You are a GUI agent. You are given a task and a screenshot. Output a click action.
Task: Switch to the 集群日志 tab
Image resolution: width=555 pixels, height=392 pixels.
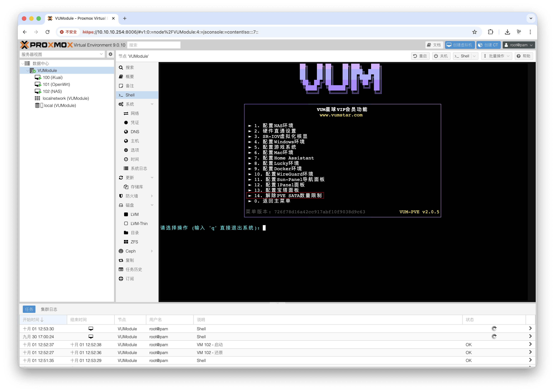pos(49,309)
